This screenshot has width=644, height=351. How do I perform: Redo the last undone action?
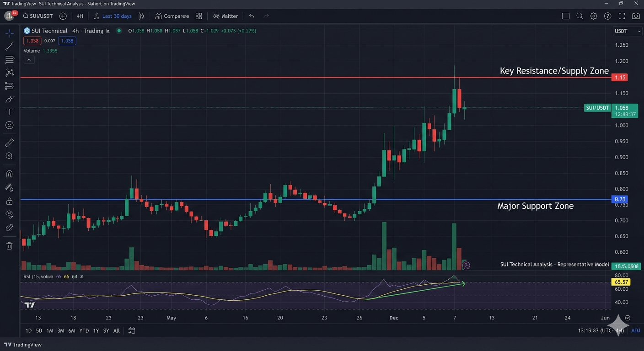pos(266,16)
